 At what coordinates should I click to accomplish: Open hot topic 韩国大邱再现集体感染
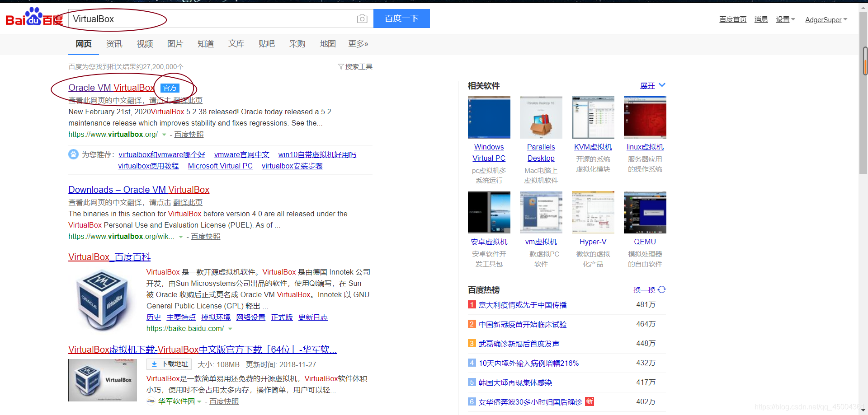coord(515,382)
